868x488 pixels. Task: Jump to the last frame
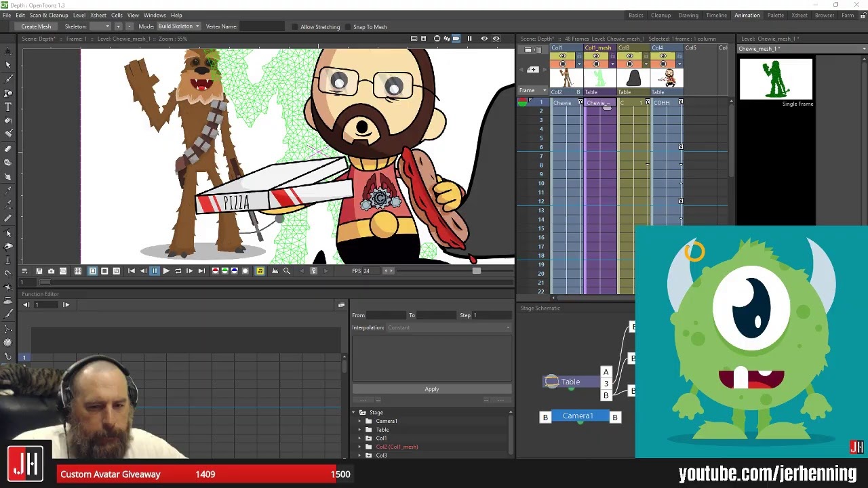201,271
